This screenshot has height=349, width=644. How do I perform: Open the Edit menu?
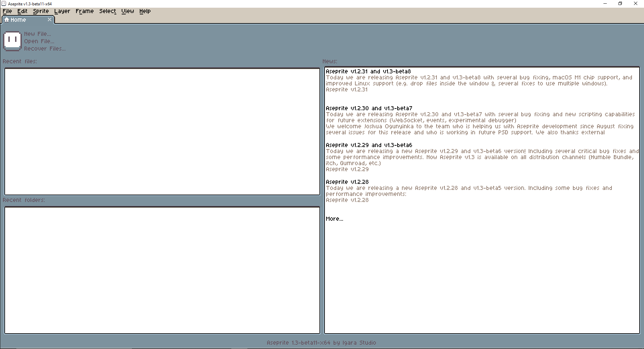pyautogui.click(x=22, y=11)
